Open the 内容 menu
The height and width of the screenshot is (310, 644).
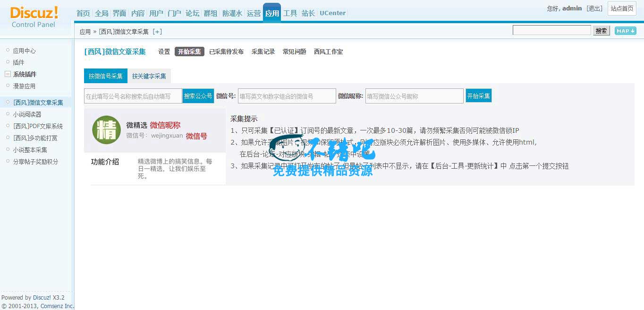[x=138, y=13]
